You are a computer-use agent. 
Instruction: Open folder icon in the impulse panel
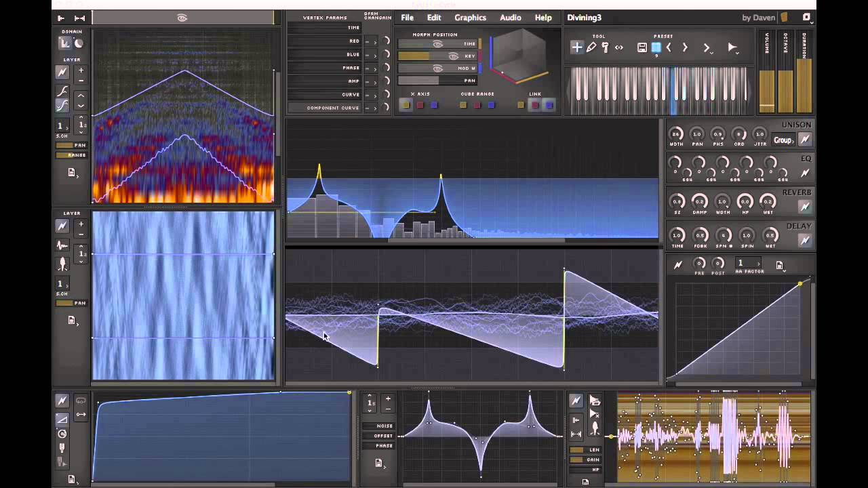[x=595, y=401]
